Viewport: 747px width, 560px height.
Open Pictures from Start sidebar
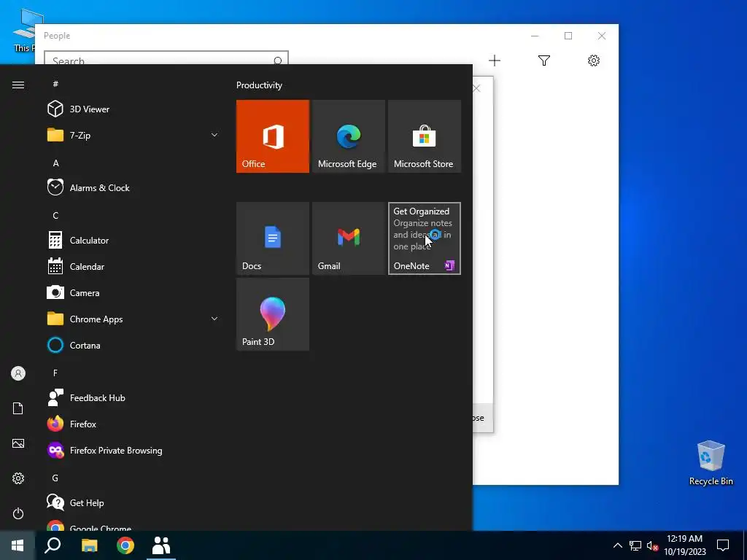pyautogui.click(x=18, y=443)
